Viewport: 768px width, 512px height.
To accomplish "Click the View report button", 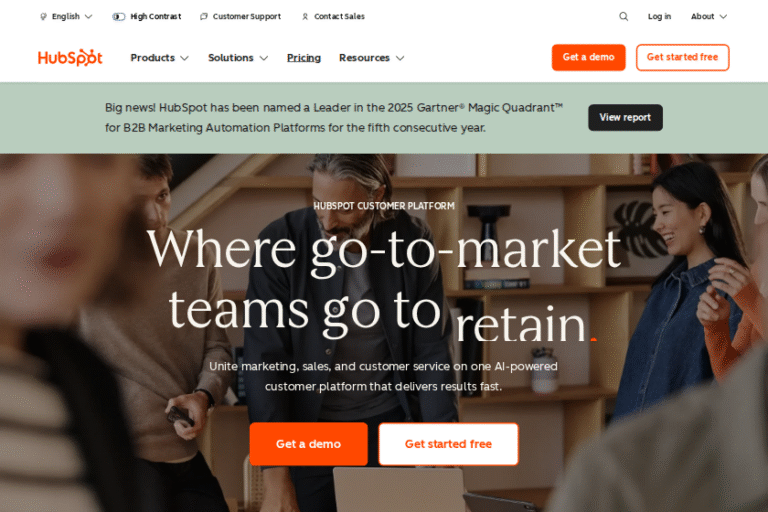I will tap(625, 118).
